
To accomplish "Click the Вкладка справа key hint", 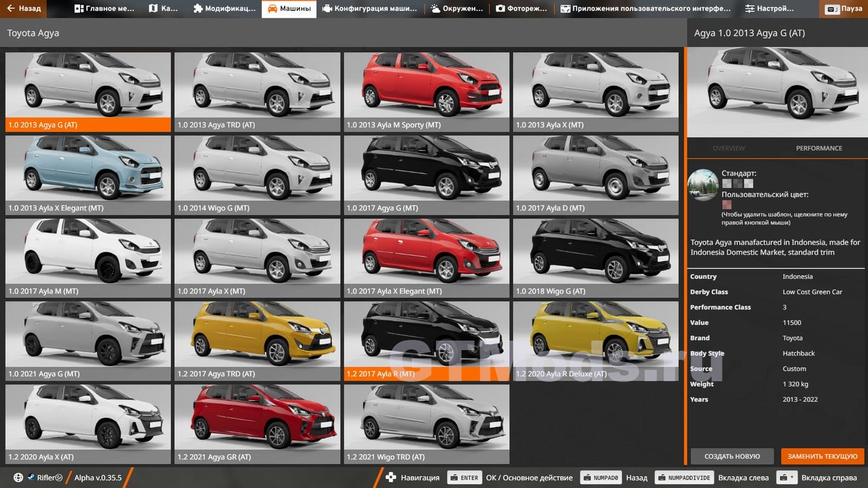I will 787,478.
